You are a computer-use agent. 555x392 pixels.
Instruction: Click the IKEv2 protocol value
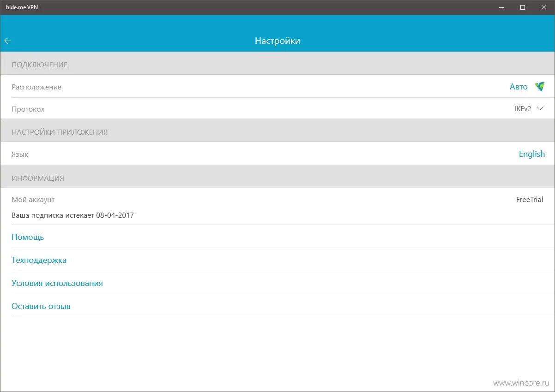click(523, 109)
